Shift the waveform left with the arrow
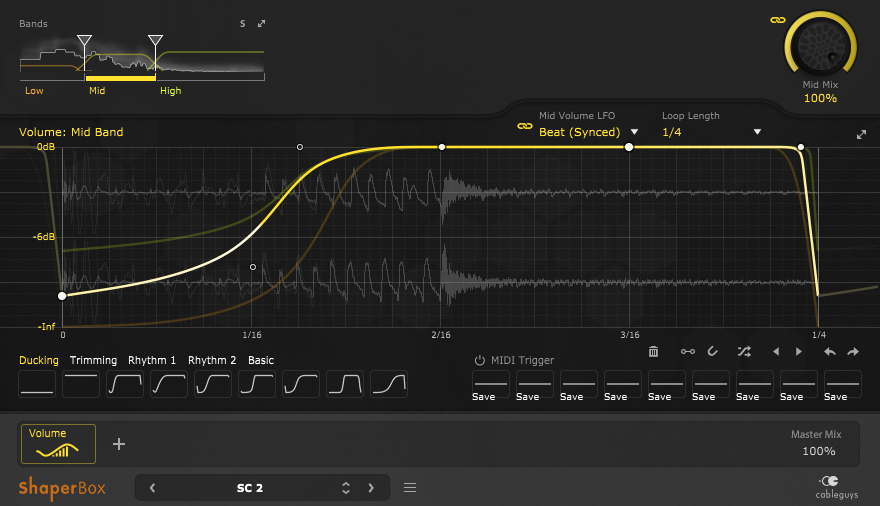880x506 pixels. pos(775,351)
